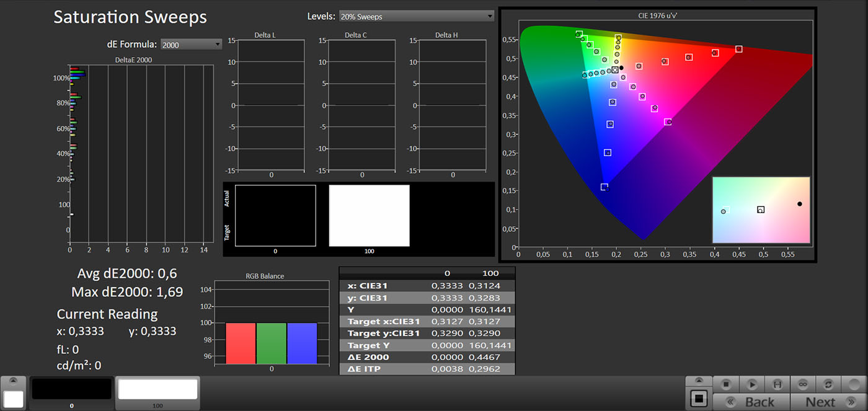Screen dimensions: 868x411
Task: Click the blank round indicator icon
Action: (x=854, y=384)
